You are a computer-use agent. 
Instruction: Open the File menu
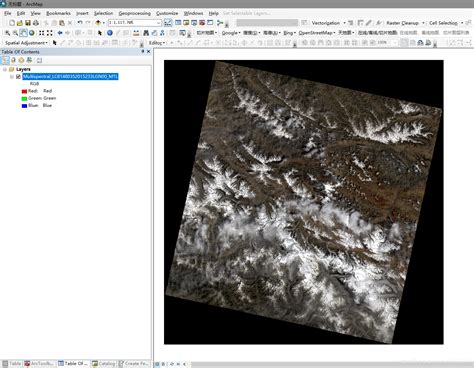pos(8,13)
